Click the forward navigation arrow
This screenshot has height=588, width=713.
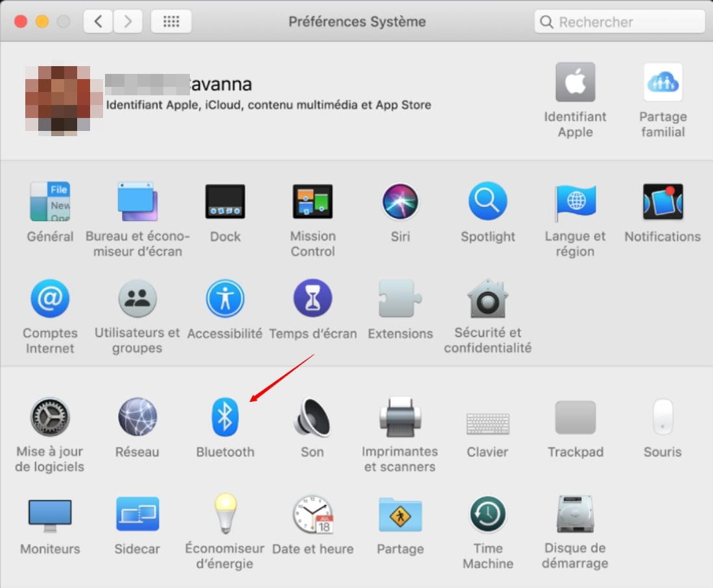point(128,21)
